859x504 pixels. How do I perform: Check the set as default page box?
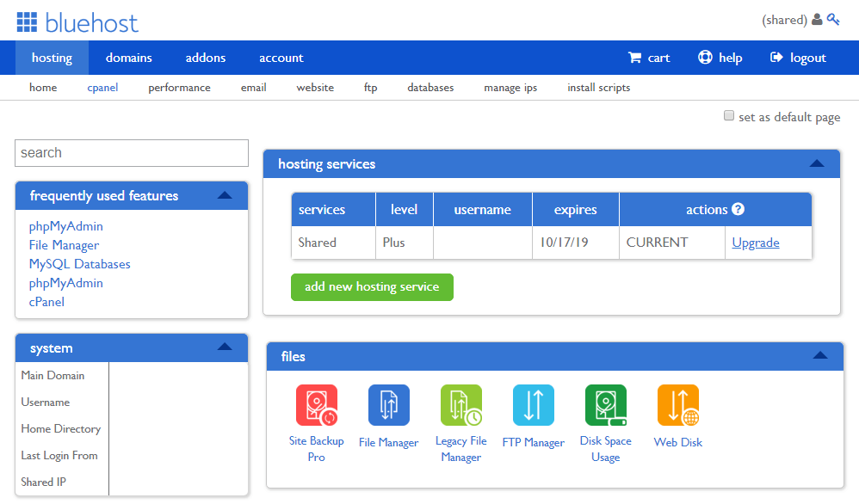pos(729,115)
